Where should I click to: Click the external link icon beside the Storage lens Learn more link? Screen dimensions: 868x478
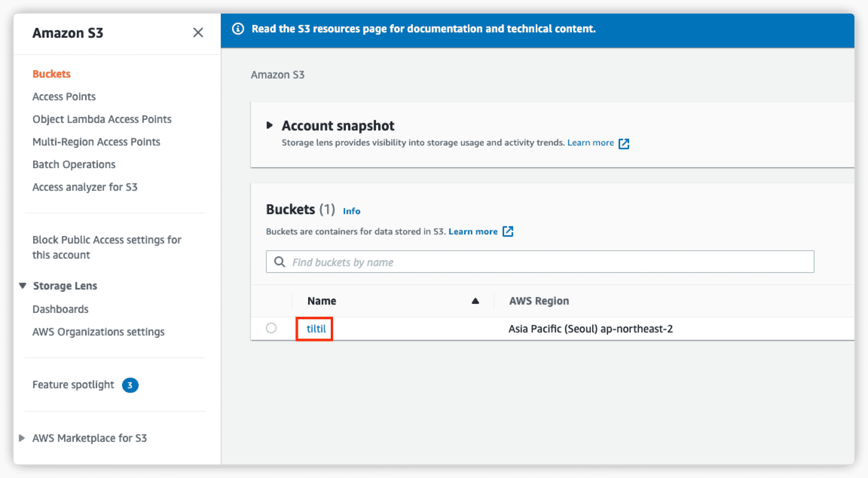coord(624,144)
